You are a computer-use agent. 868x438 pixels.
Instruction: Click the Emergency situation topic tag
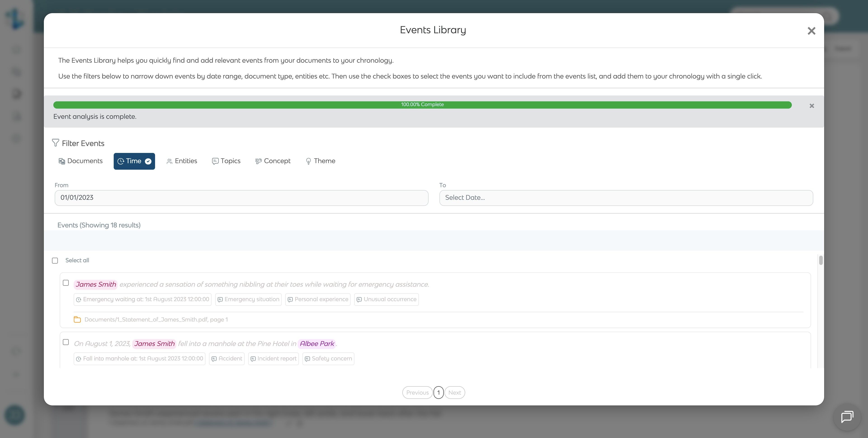click(248, 299)
